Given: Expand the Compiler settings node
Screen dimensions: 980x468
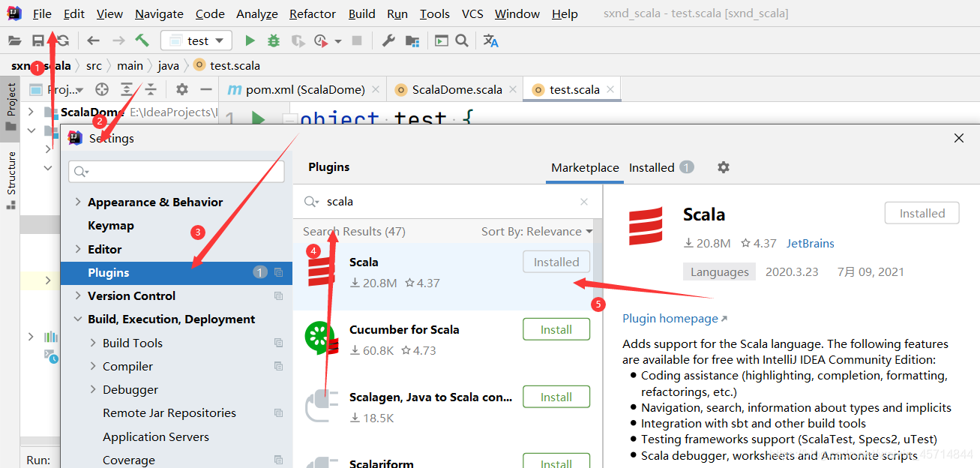Looking at the screenshot, I should (93, 366).
